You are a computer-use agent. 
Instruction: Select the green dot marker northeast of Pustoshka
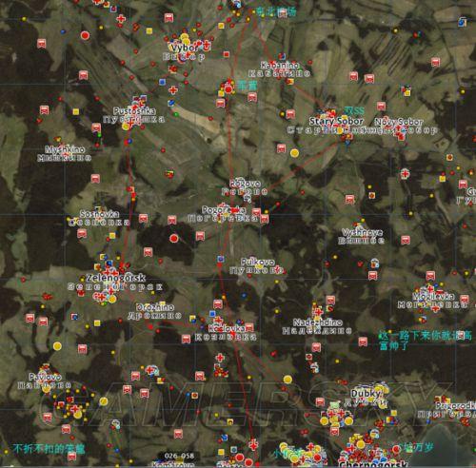176,114
